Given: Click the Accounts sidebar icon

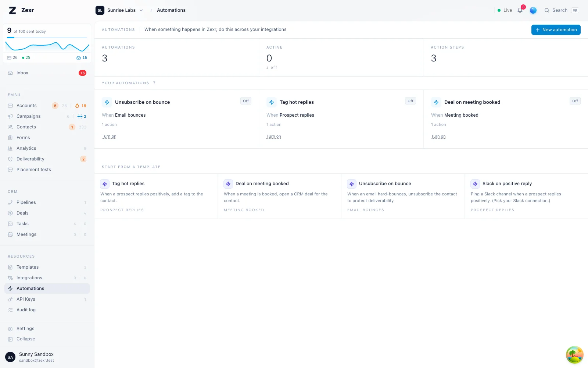Looking at the screenshot, I should click(10, 106).
